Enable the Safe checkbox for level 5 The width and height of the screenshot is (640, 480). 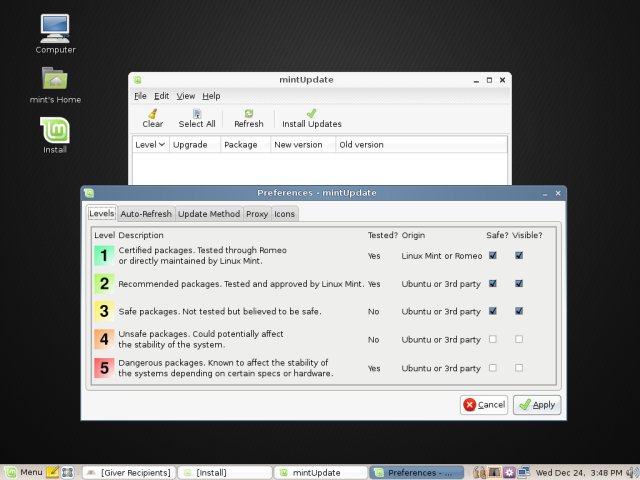click(493, 368)
